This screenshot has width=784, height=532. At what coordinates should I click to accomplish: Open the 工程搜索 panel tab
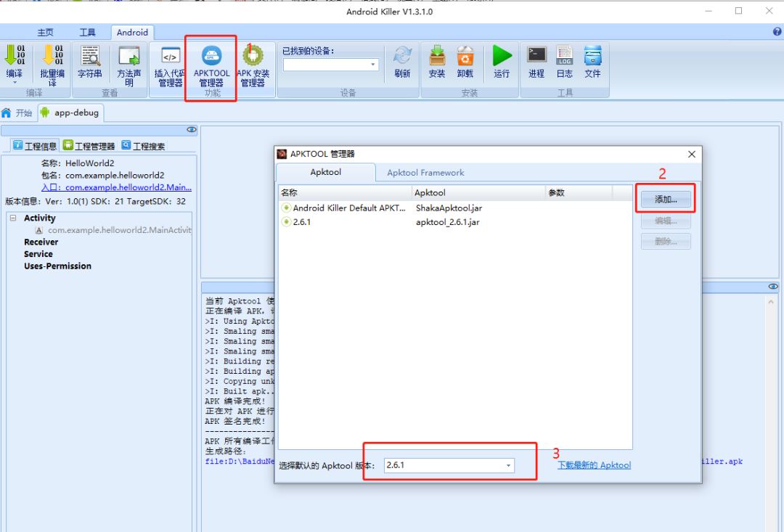click(x=144, y=146)
